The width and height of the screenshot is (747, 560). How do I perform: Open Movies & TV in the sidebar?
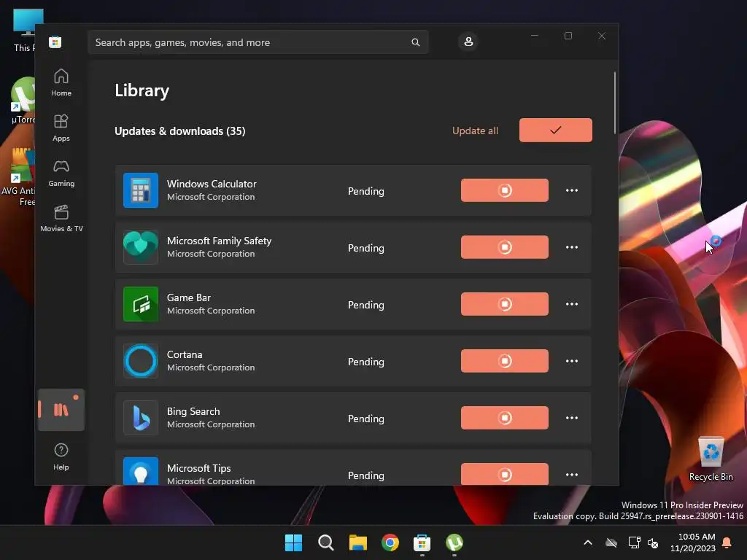[61, 218]
